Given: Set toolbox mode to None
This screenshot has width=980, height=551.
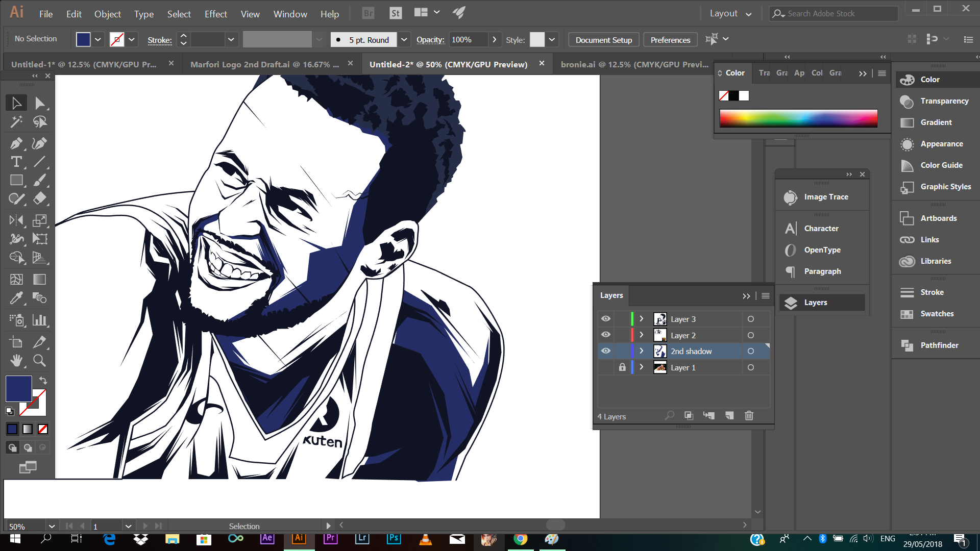Looking at the screenshot, I should pyautogui.click(x=43, y=429).
